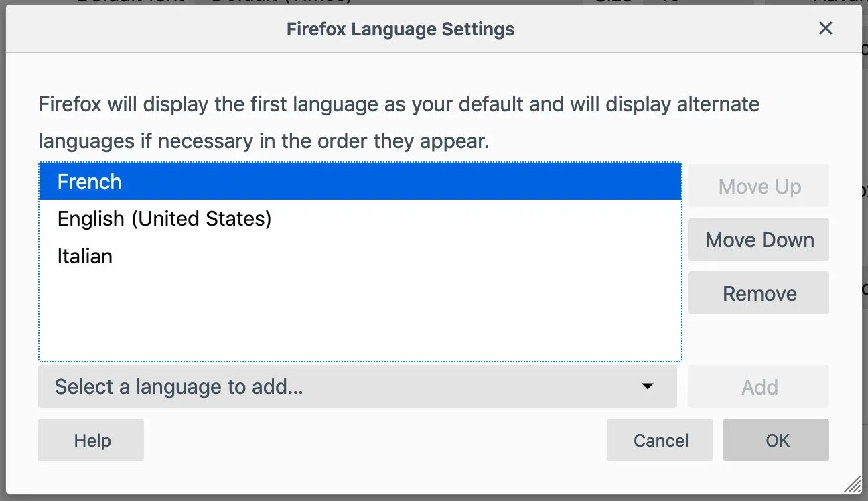Move the selected language down
The width and height of the screenshot is (868, 501).
coord(758,240)
